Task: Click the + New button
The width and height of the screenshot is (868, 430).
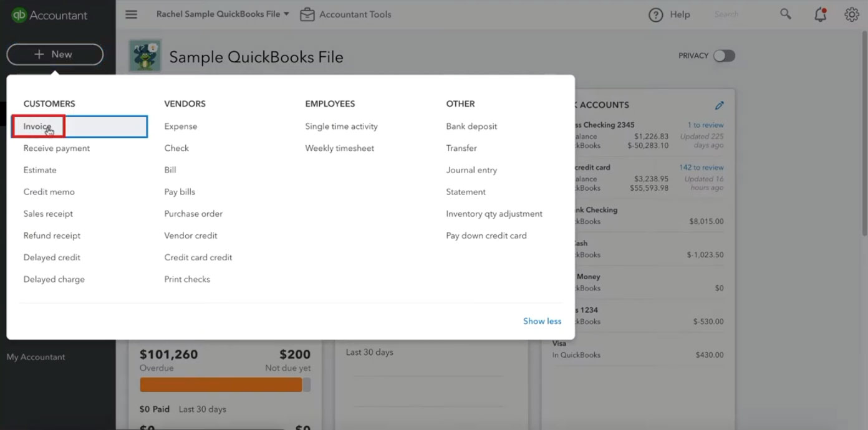Action: point(55,54)
